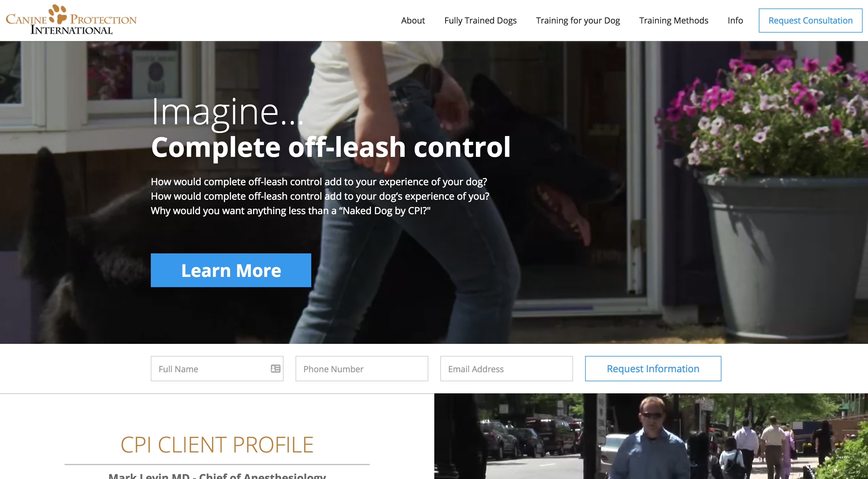868x479 pixels.
Task: Focus the Phone Number field
Action: tap(362, 368)
